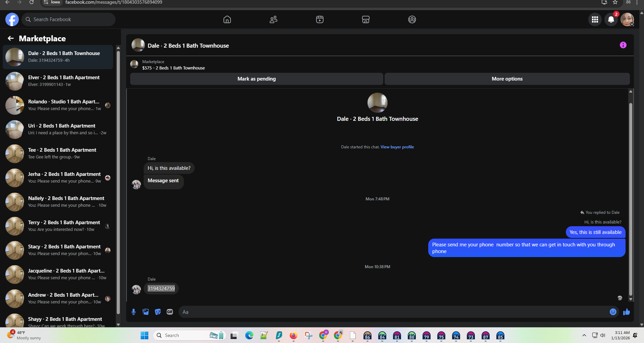Bookmark page with star icon
The image size is (644, 343).
point(615,2)
